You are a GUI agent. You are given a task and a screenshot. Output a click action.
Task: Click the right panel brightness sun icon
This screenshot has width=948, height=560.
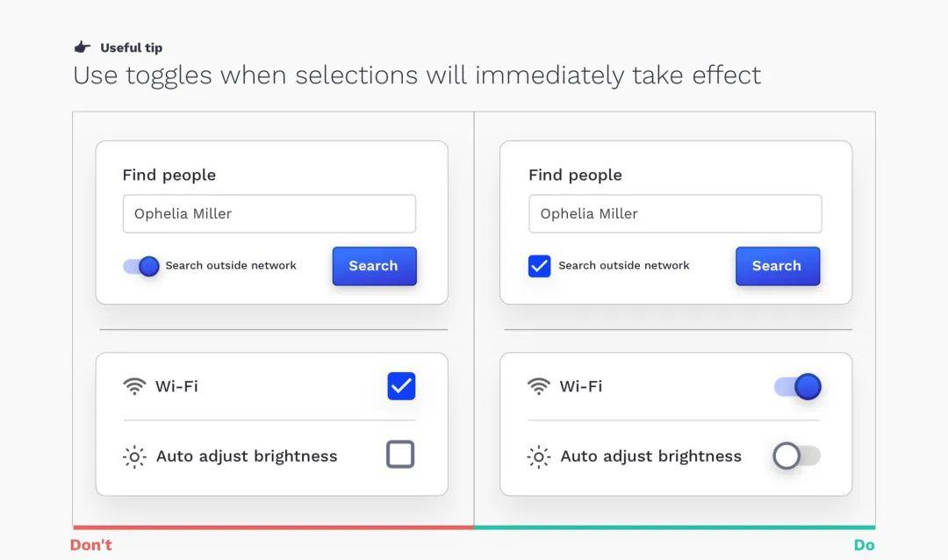(x=538, y=456)
